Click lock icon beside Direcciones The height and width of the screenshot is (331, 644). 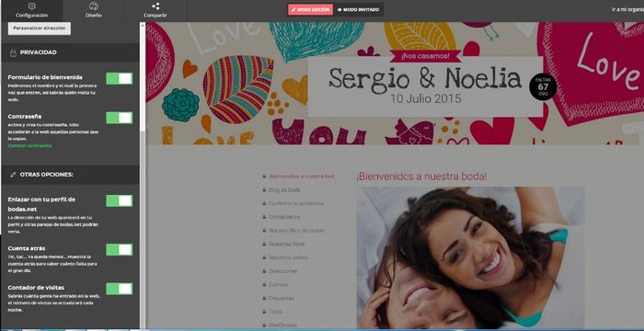click(x=264, y=271)
